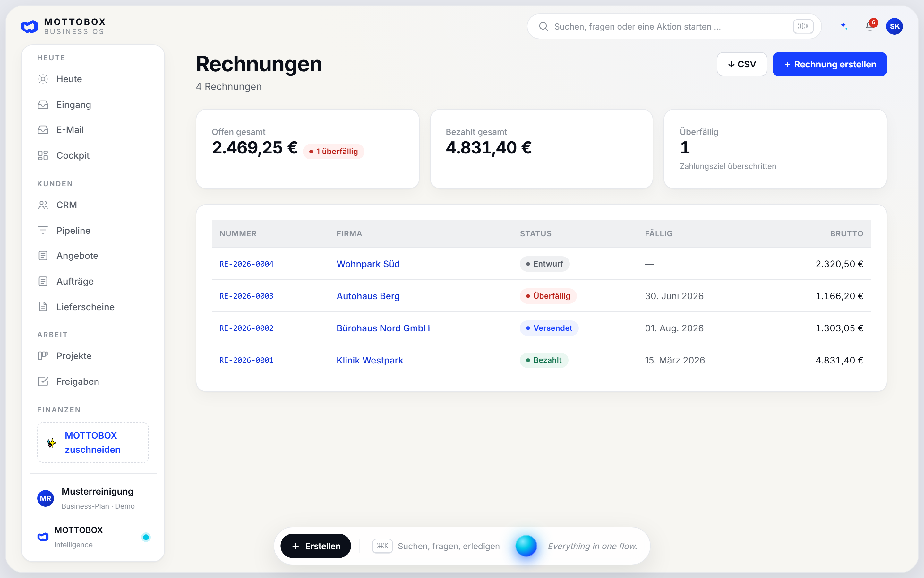Sort by STATUS column header
Screen dimensions: 924x578
click(536, 233)
